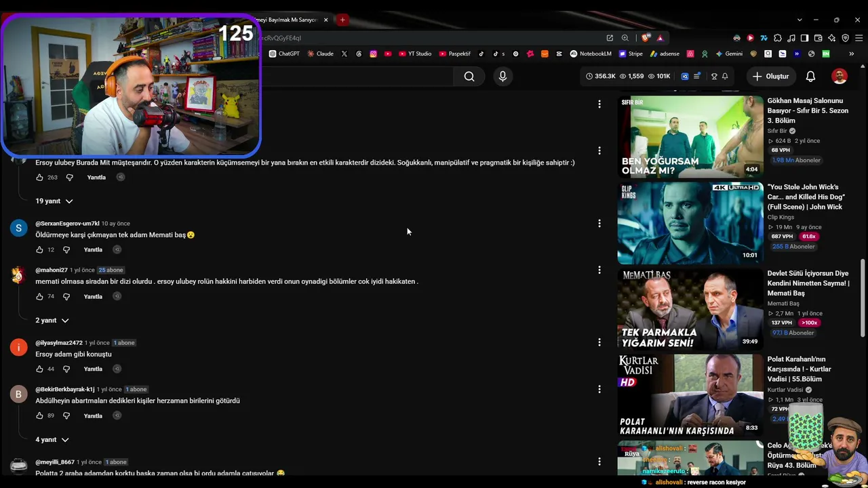Click the YouTube search magnifier button
Image resolution: width=868 pixels, height=488 pixels.
469,77
